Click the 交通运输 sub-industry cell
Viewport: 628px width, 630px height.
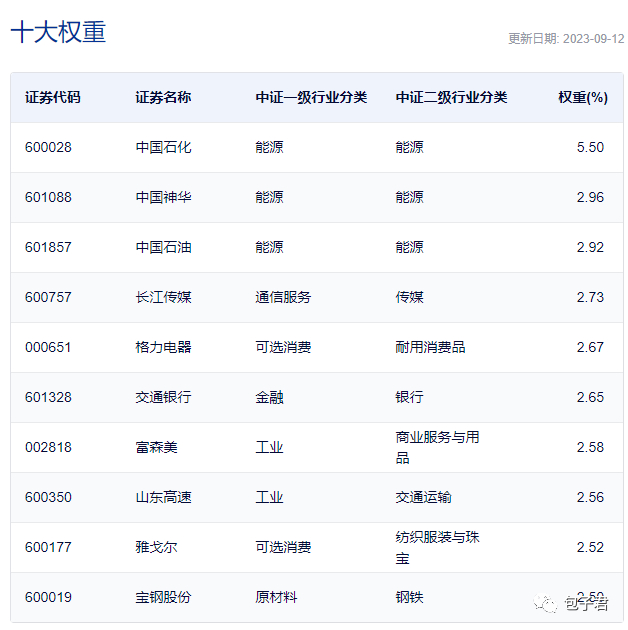tap(423, 497)
